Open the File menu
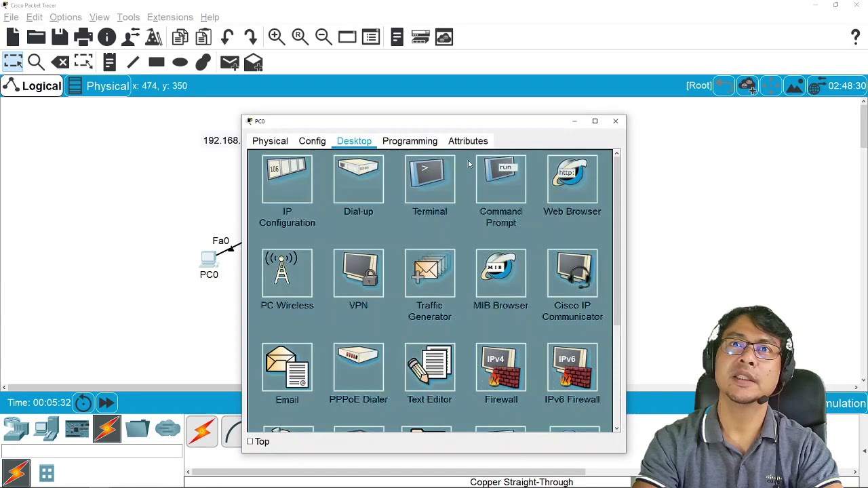Viewport: 868px width, 488px height. tap(11, 17)
